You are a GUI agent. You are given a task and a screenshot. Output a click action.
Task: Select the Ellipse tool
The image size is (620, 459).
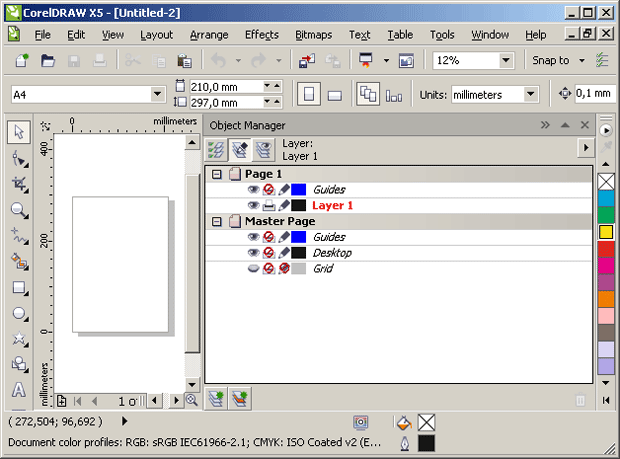pos(19,314)
